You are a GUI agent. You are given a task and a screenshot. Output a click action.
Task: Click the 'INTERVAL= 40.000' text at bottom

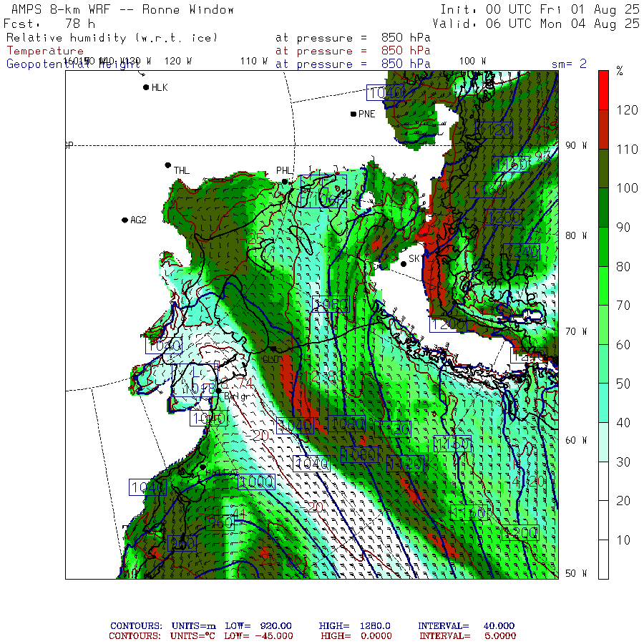click(466, 626)
